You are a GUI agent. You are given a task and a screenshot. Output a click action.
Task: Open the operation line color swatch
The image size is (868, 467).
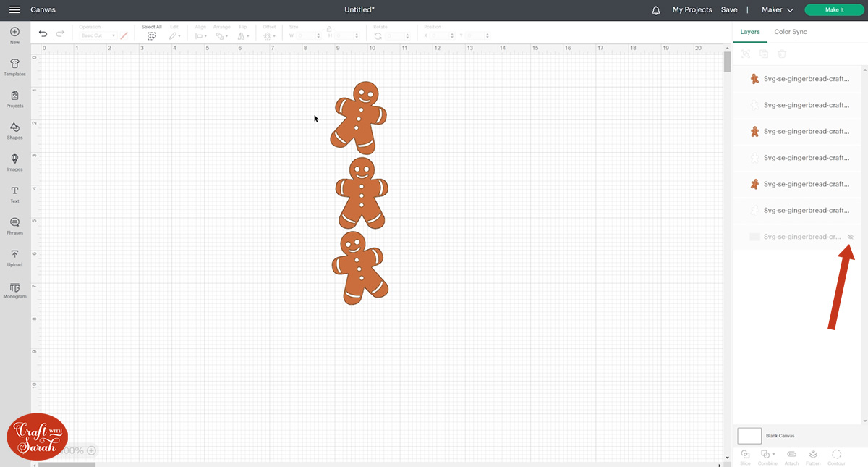pyautogui.click(x=124, y=35)
